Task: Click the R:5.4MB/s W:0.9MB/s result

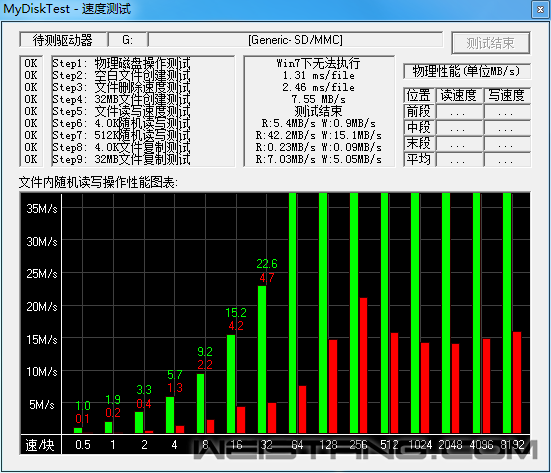Action: pyautogui.click(x=318, y=123)
